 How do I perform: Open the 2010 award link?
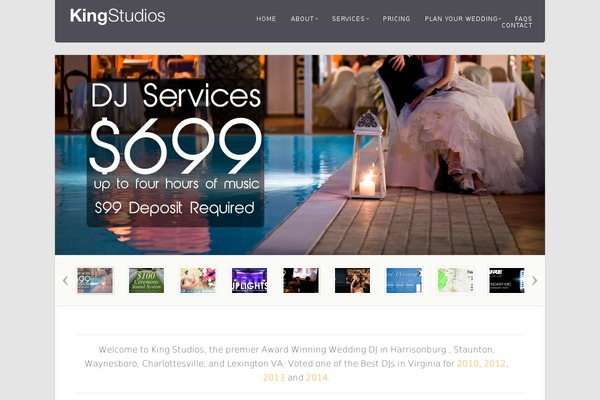(468, 364)
